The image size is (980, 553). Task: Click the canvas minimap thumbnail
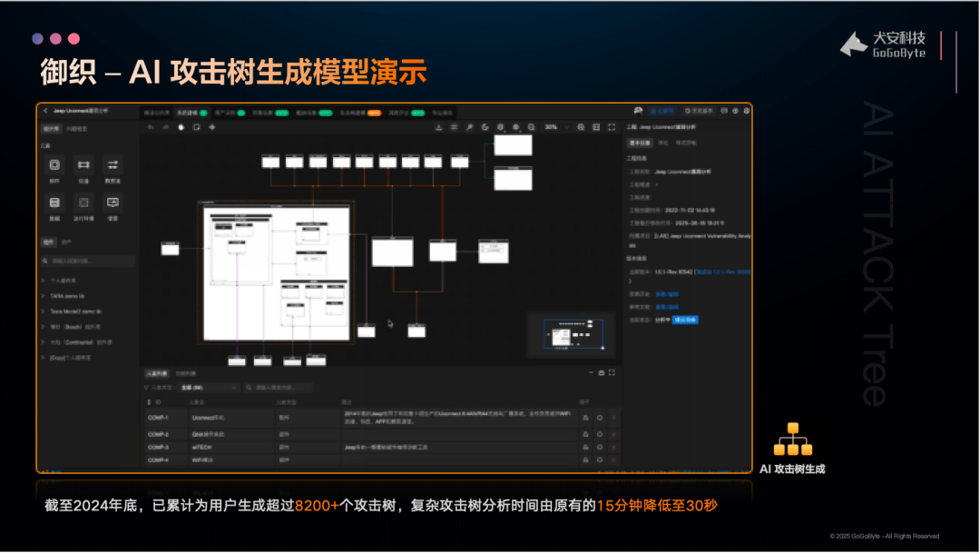click(573, 334)
